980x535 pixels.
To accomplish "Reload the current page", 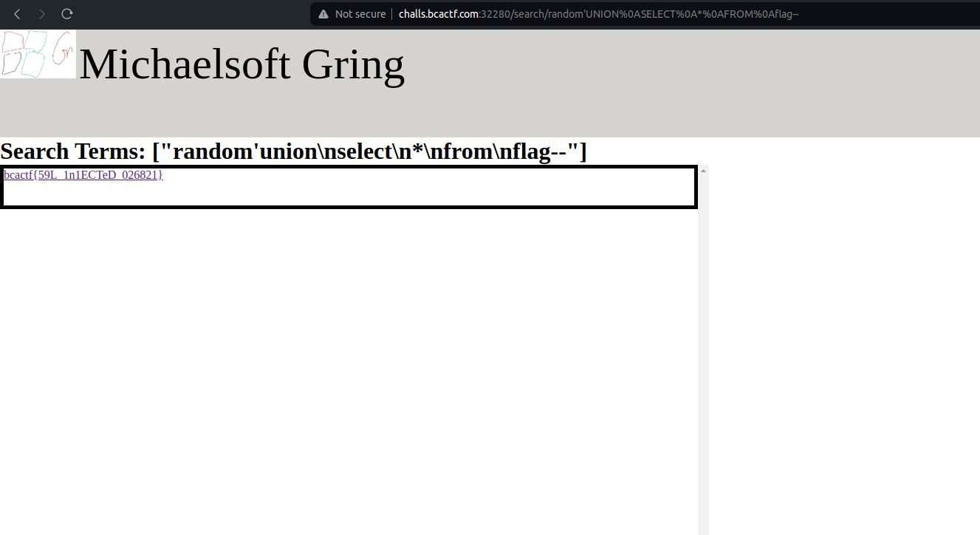I will (x=66, y=14).
